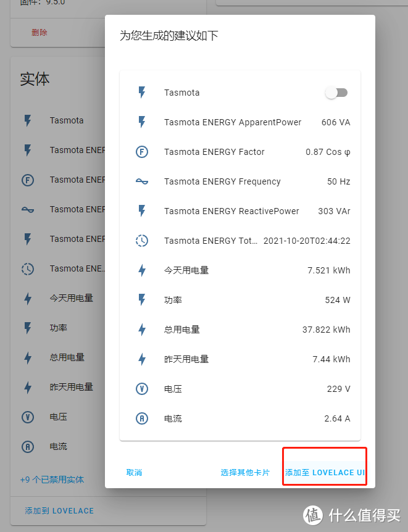Image resolution: width=408 pixels, height=532 pixels.
Task: Click the flash icon beside 功率 in dialog
Action: (x=142, y=300)
